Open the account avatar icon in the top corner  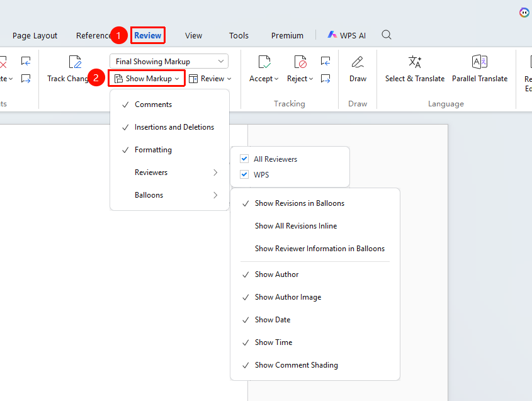coord(524,13)
